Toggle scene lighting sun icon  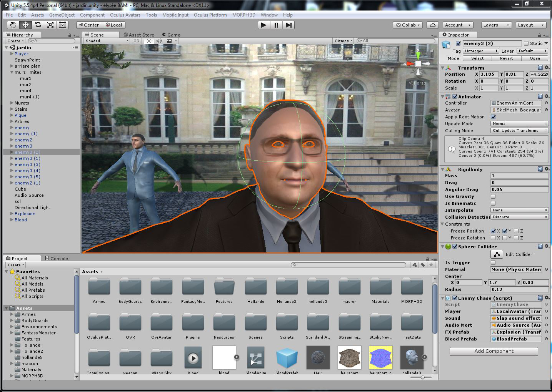[x=149, y=41]
